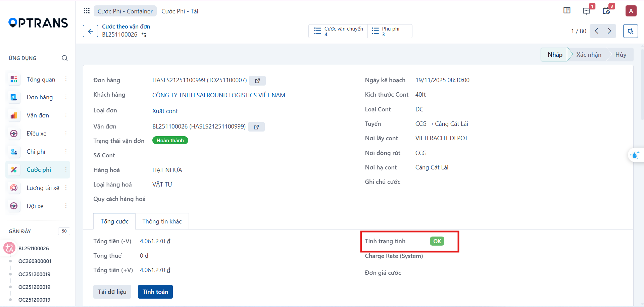This screenshot has height=307, width=644.
Task: Open Lương tài xế in the sidebar
Action: click(43, 188)
